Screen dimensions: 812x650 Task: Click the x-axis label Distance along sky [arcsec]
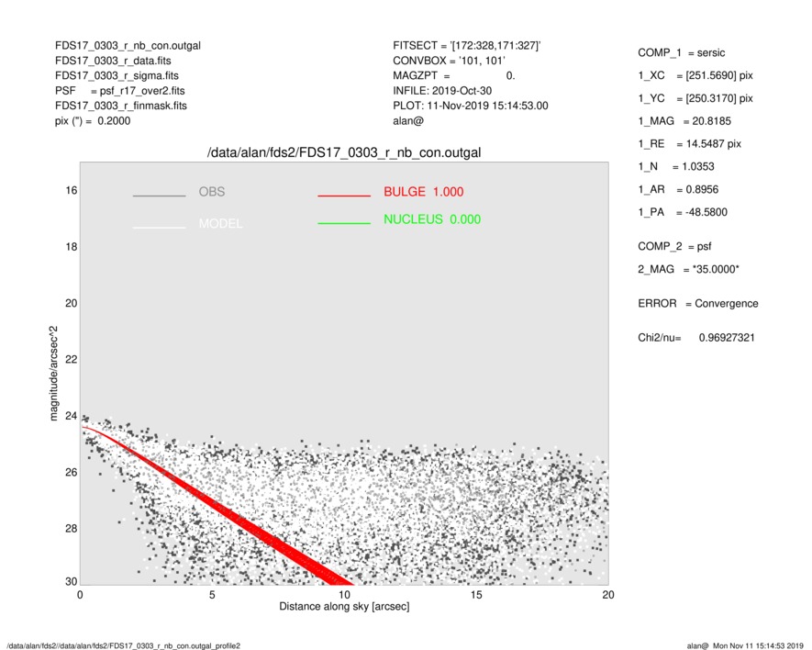pos(344,607)
